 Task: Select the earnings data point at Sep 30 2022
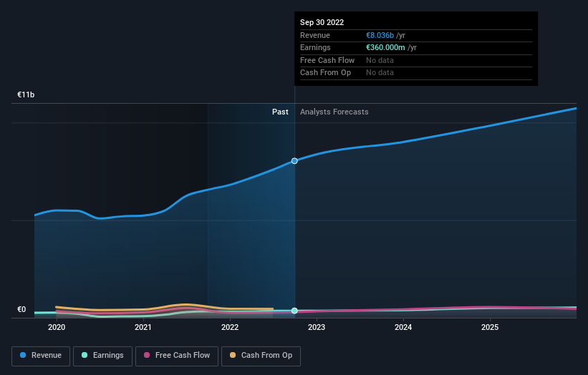294,311
